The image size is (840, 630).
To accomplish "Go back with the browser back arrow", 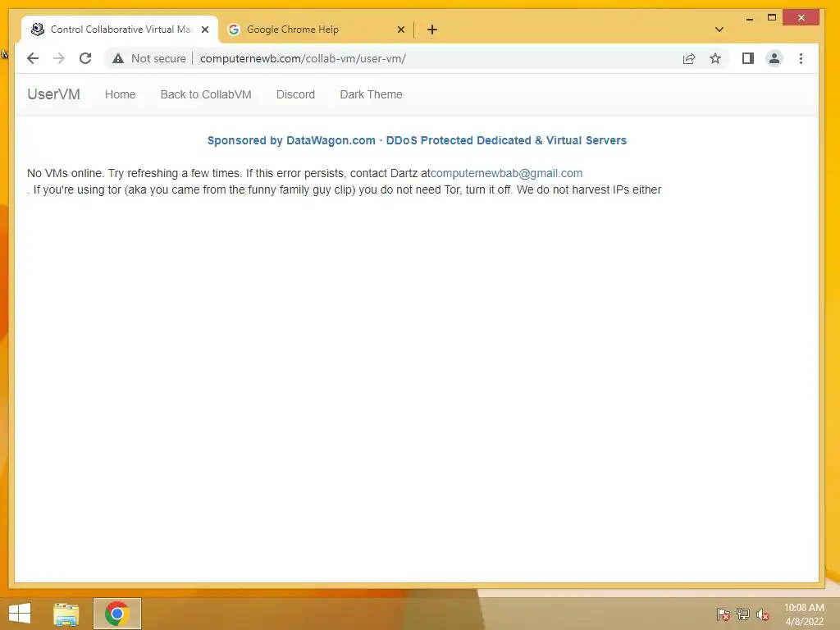I will 33,58.
